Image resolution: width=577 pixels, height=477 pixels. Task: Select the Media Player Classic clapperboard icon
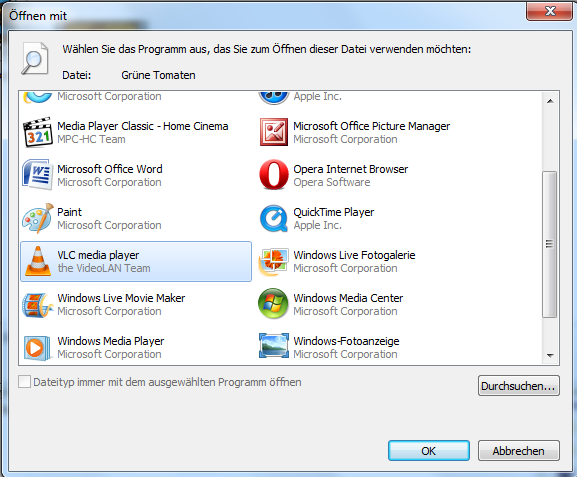pyautogui.click(x=38, y=132)
